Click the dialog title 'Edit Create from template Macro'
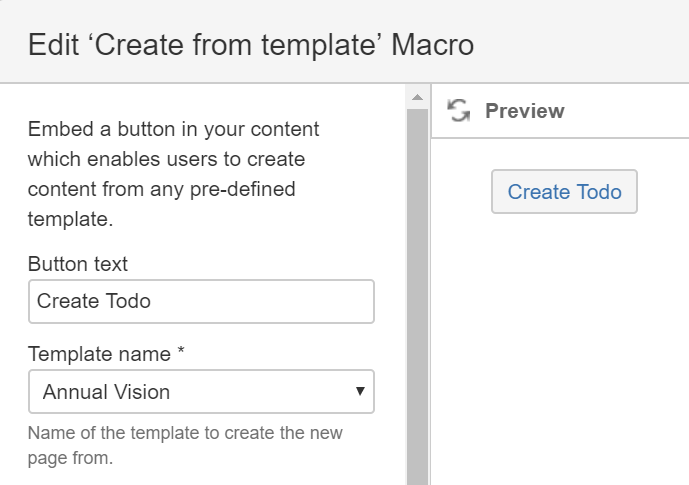Viewport: 689px width, 485px height. (x=251, y=44)
